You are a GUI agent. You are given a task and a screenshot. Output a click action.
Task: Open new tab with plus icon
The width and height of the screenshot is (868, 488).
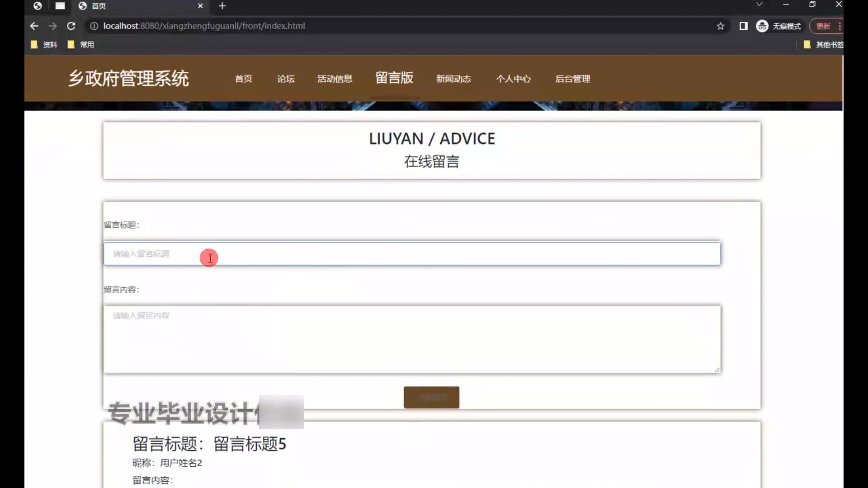(x=222, y=6)
